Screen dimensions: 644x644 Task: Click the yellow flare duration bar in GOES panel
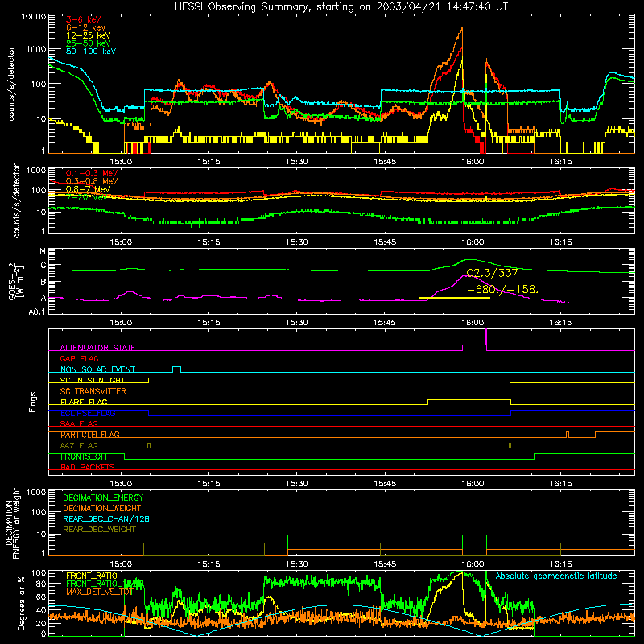click(455, 298)
